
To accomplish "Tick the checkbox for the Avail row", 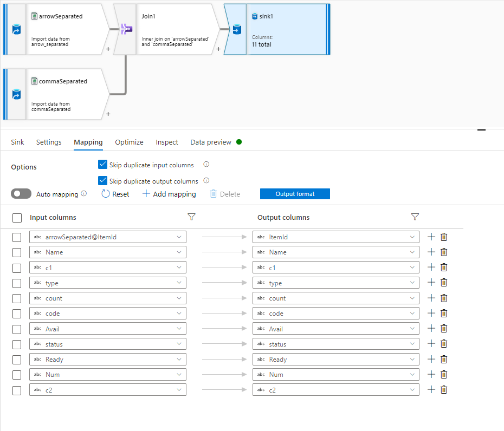I will pyautogui.click(x=17, y=329).
